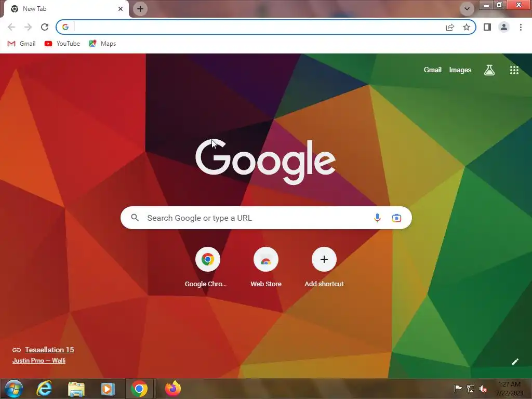The width and height of the screenshot is (532, 399).
Task: Open the Web Store shortcut tile
Action: tap(266, 268)
